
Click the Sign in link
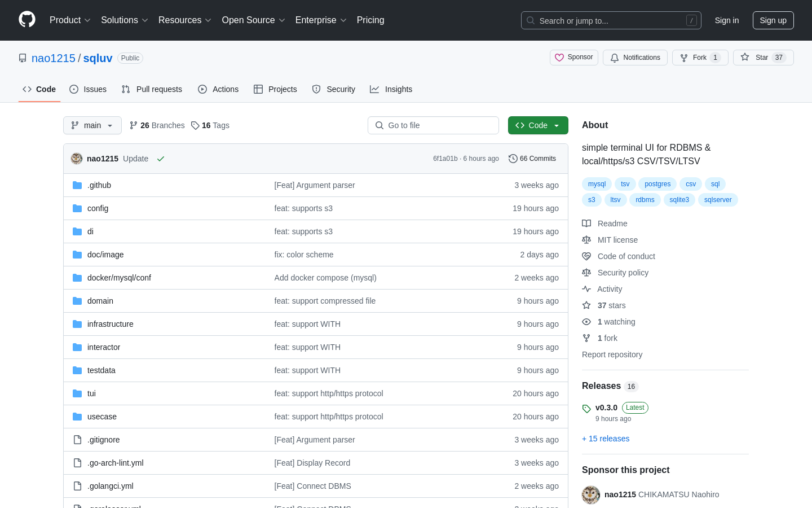click(x=727, y=20)
